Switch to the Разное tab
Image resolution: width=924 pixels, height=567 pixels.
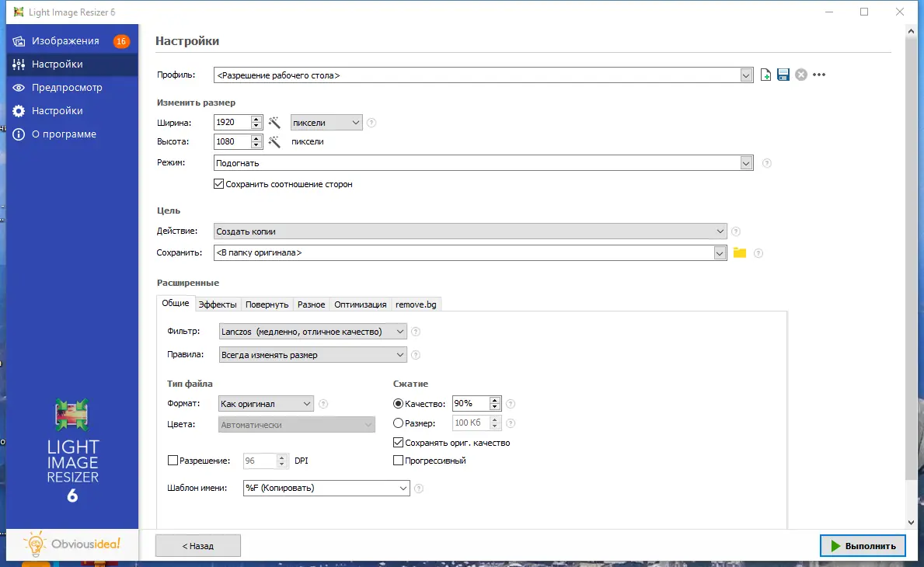pyautogui.click(x=311, y=304)
